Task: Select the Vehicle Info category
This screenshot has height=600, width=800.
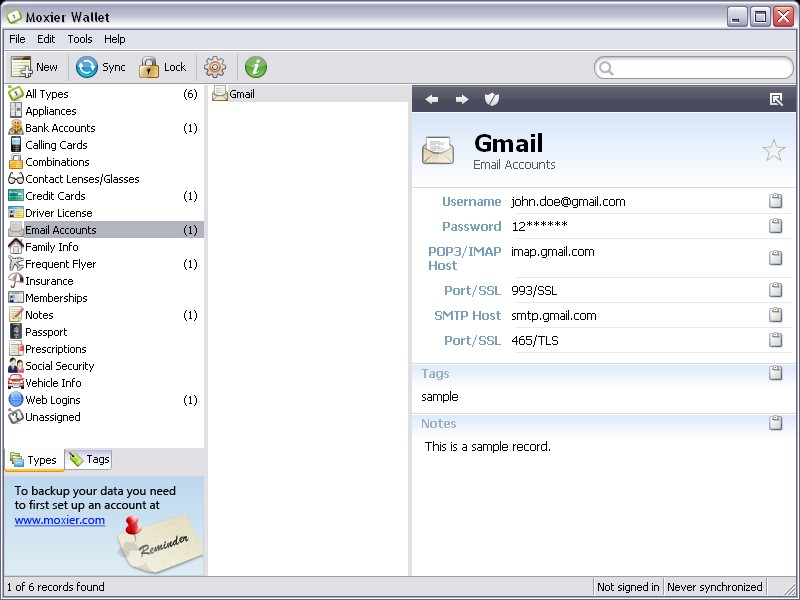Action: click(x=104, y=383)
